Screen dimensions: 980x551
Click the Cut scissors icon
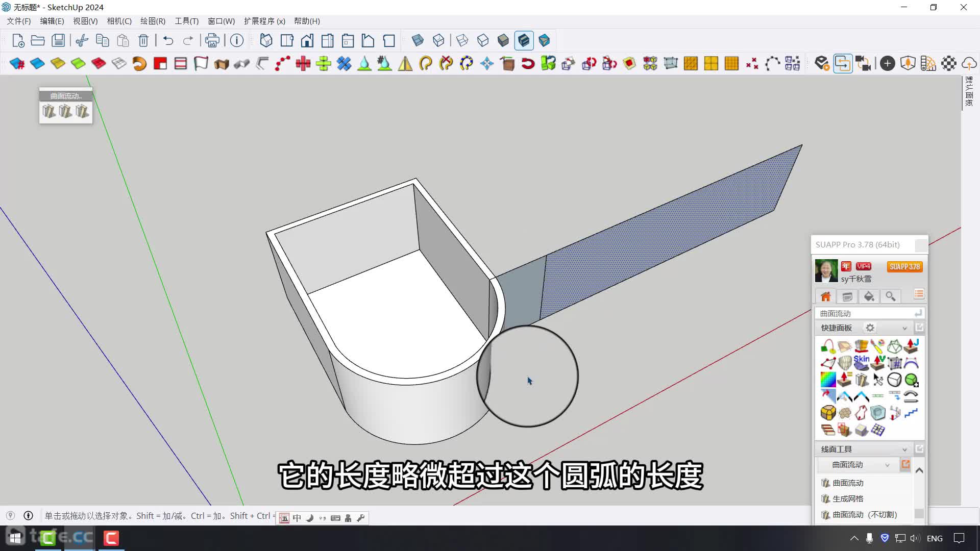click(82, 40)
